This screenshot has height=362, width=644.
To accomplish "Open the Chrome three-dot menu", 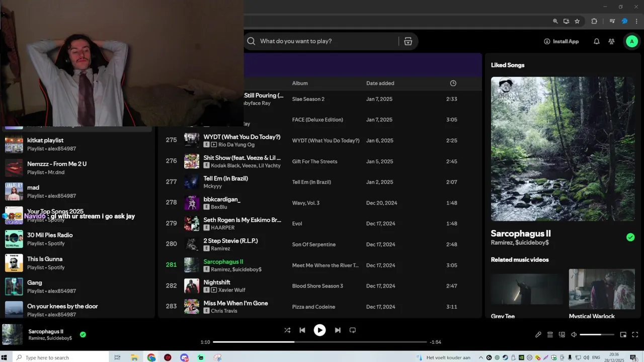I will 637,21.
